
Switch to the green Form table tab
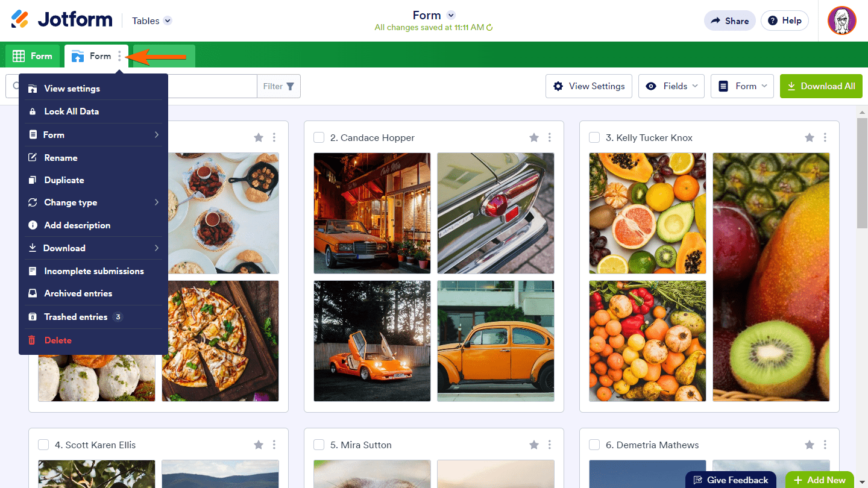click(x=33, y=56)
